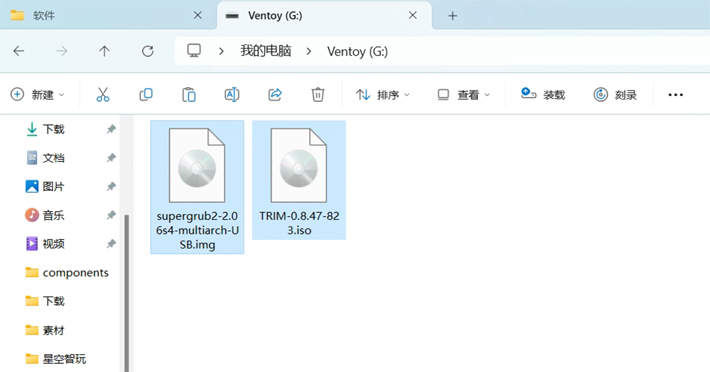The height and width of the screenshot is (372, 710).
Task: Click the 装载 mount button
Action: pyautogui.click(x=543, y=95)
